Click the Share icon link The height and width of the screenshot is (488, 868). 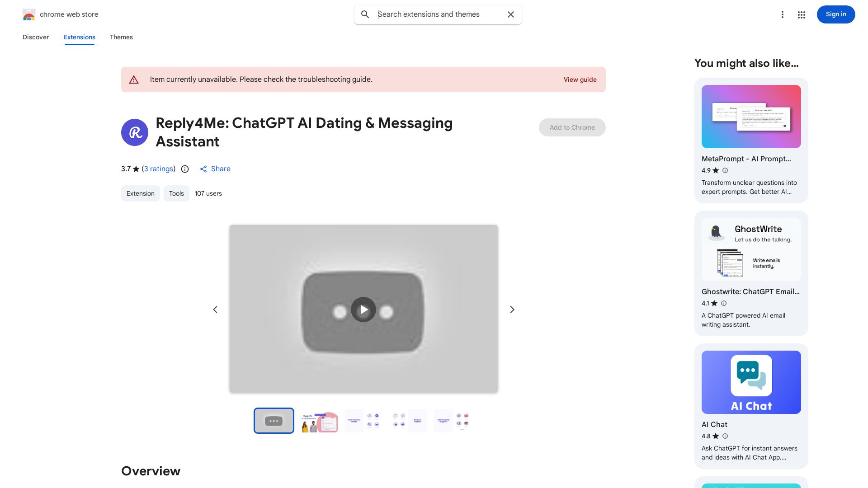click(204, 169)
